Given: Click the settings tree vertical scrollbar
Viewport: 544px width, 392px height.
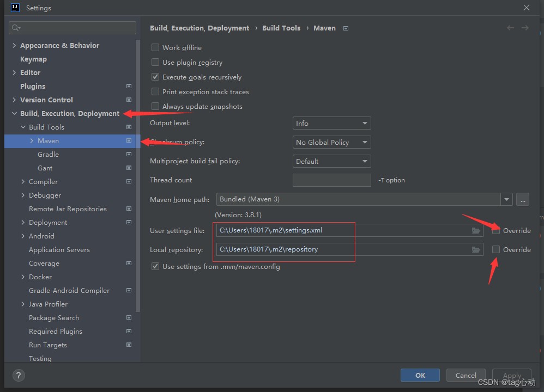Looking at the screenshot, I should tap(138, 176).
